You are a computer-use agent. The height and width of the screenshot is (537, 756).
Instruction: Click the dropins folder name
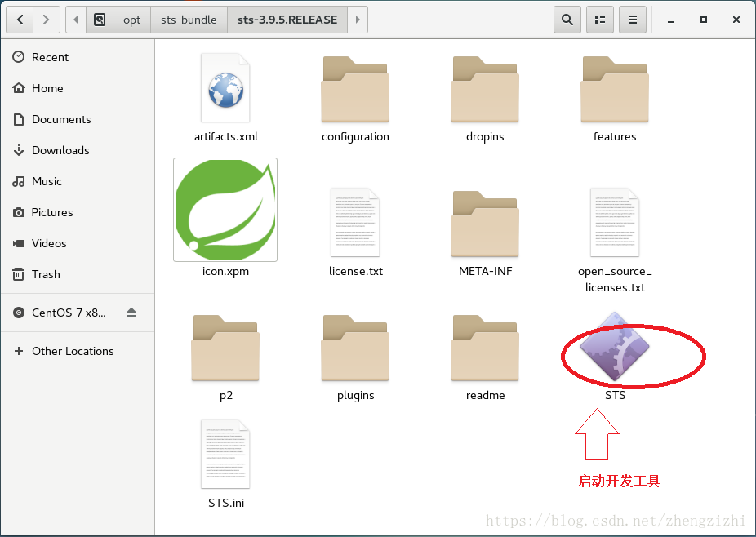tap(485, 137)
